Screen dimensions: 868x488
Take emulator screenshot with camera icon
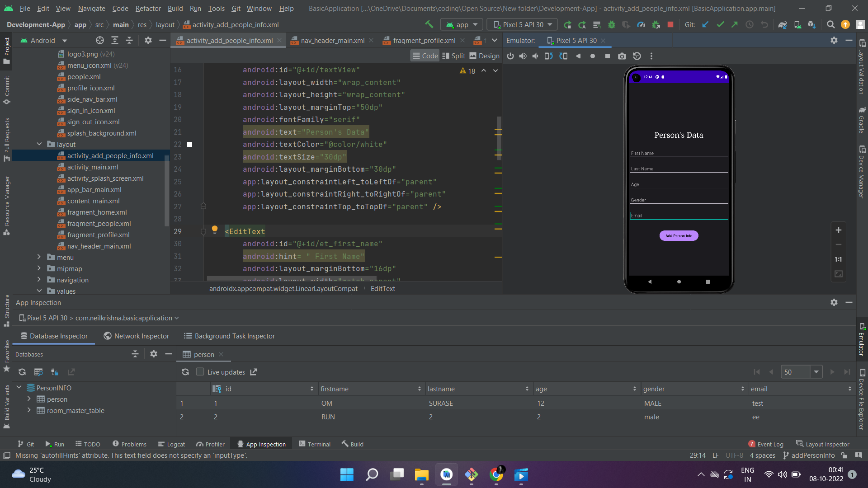tap(622, 56)
